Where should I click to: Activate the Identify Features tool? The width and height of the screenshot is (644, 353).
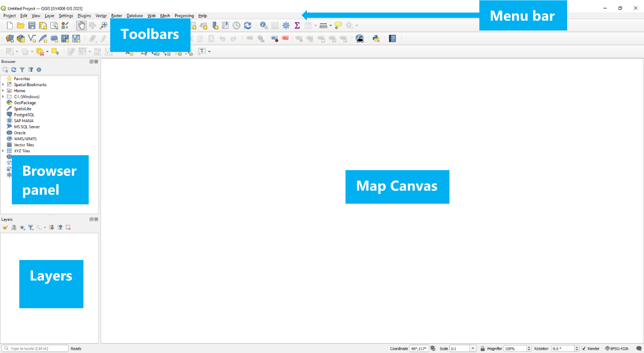click(x=264, y=26)
